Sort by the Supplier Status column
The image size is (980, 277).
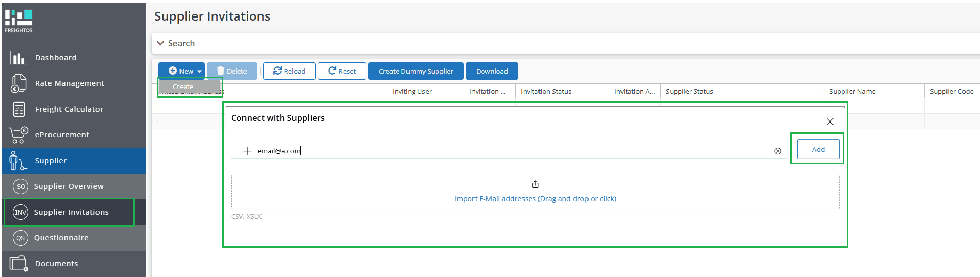pos(742,91)
